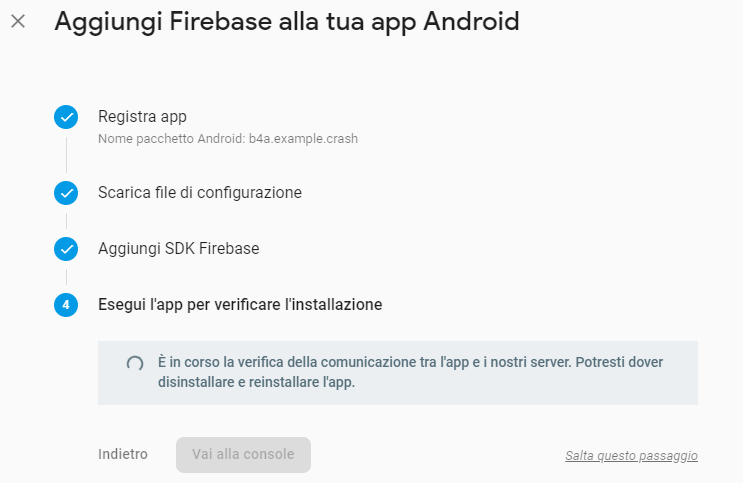This screenshot has width=743, height=483.
Task: Click the checkmark beside Aggiungi SDK Firebase
Action: pos(66,248)
